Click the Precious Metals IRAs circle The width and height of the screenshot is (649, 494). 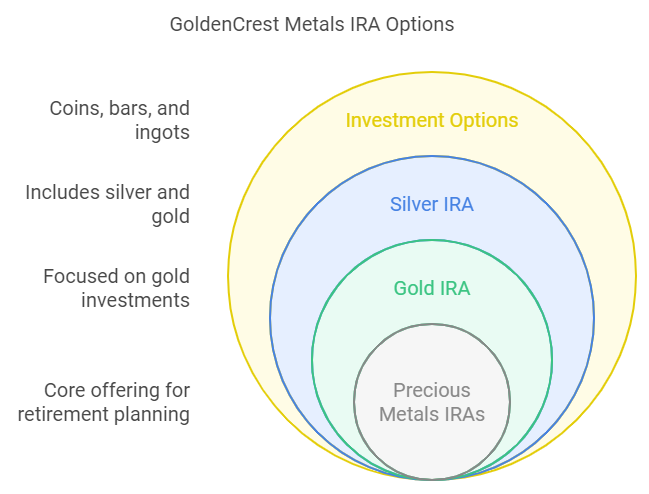(x=432, y=402)
